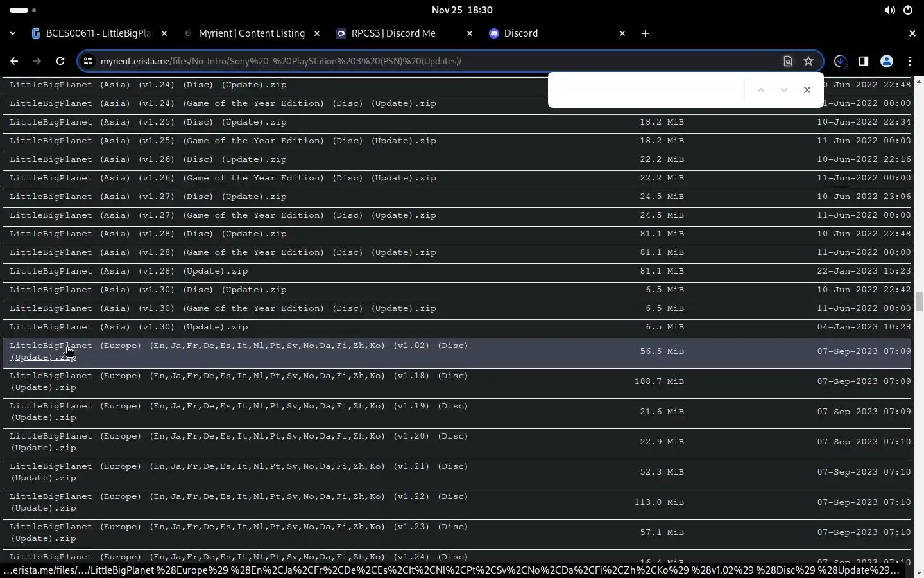Close the find-in-page bar
The image size is (924, 578).
[807, 90]
